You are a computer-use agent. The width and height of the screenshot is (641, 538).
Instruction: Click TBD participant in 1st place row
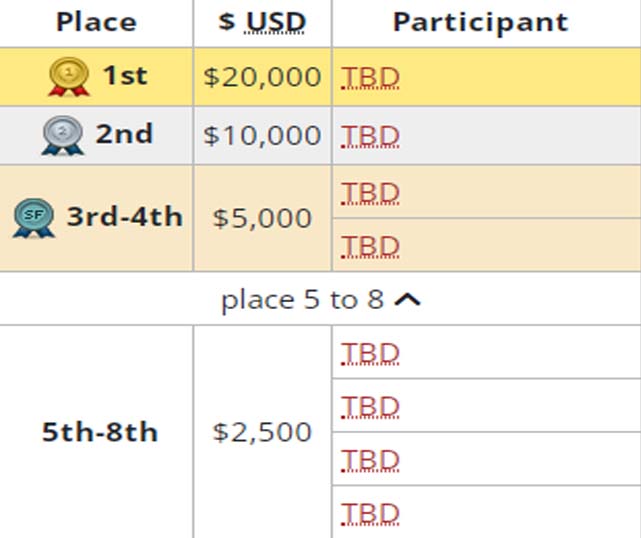point(370,78)
